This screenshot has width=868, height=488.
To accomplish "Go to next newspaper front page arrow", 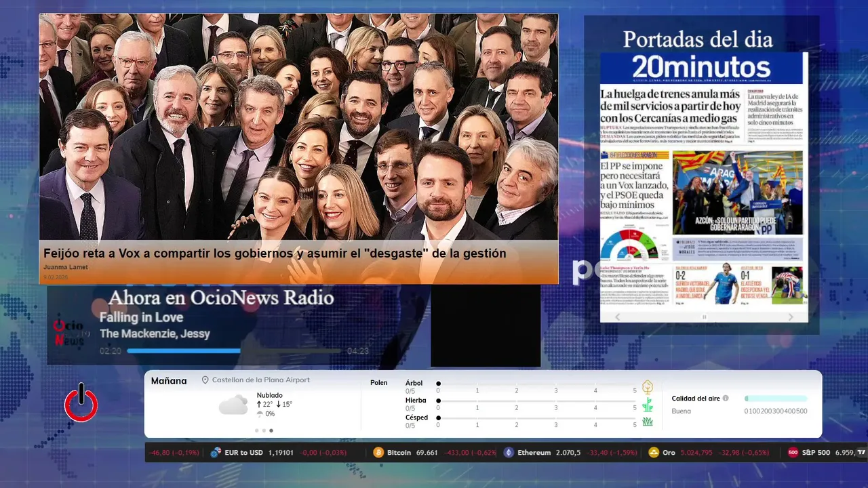I will pos(791,317).
